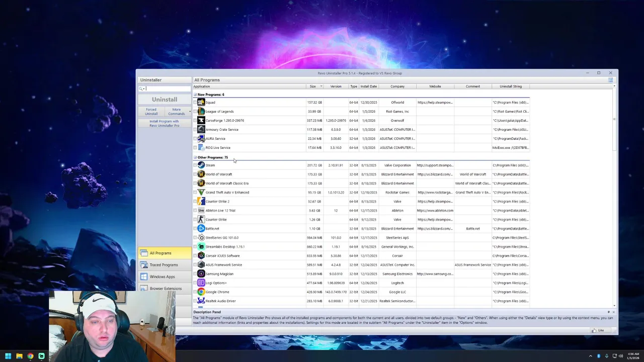The image size is (644, 362).
Task: Open the Traced Programs tab
Action: pyautogui.click(x=165, y=265)
